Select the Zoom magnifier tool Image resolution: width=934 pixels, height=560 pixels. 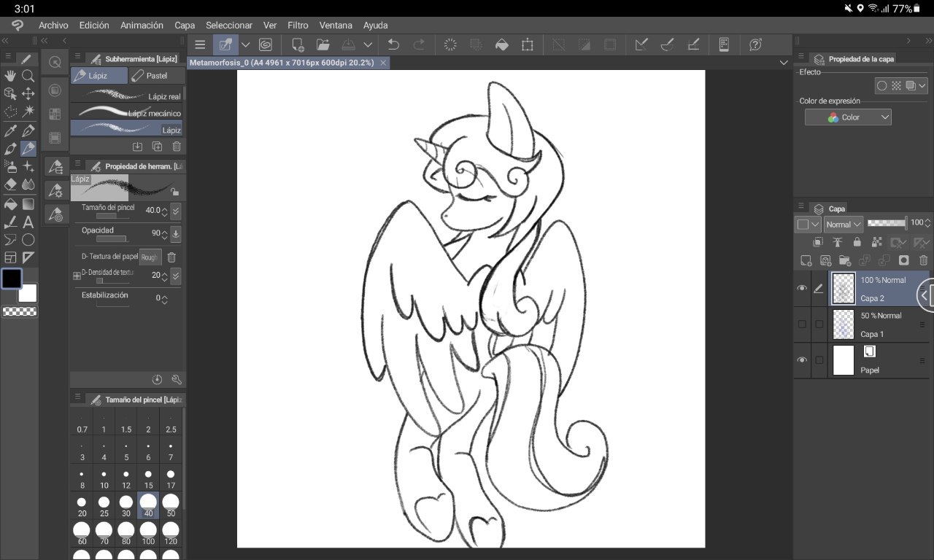[x=28, y=76]
